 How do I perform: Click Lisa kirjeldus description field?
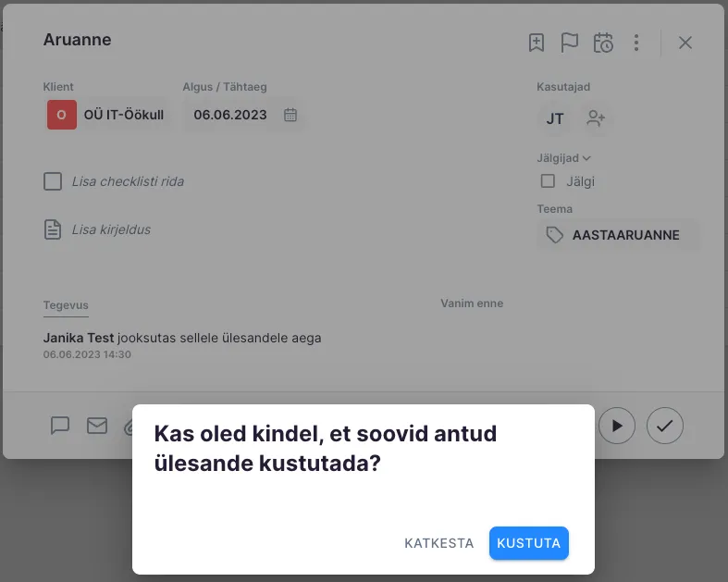111,229
